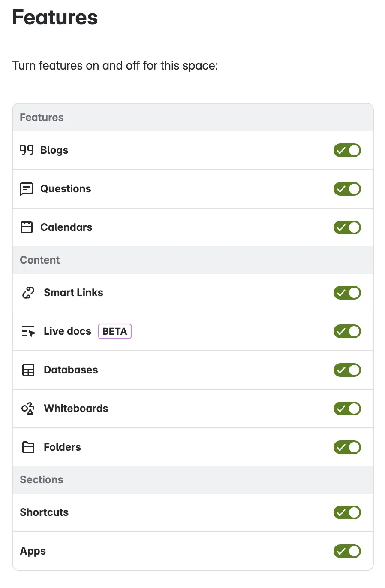Click the Whiteboards label text
The image size is (385, 588).
point(76,408)
